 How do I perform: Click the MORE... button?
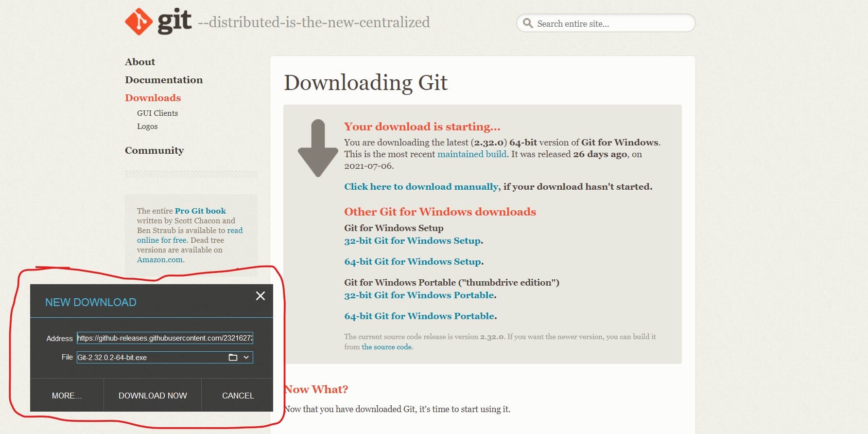coord(67,396)
